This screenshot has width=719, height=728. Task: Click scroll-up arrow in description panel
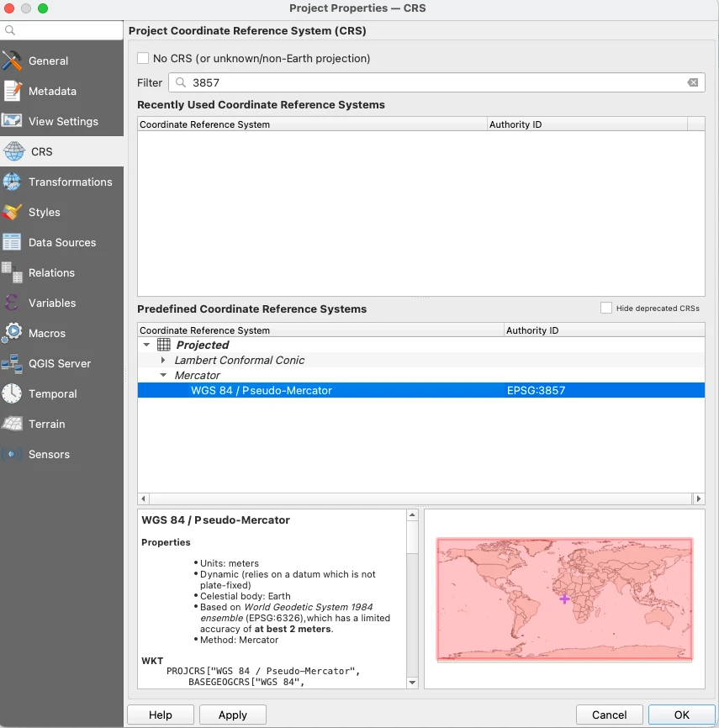412,514
